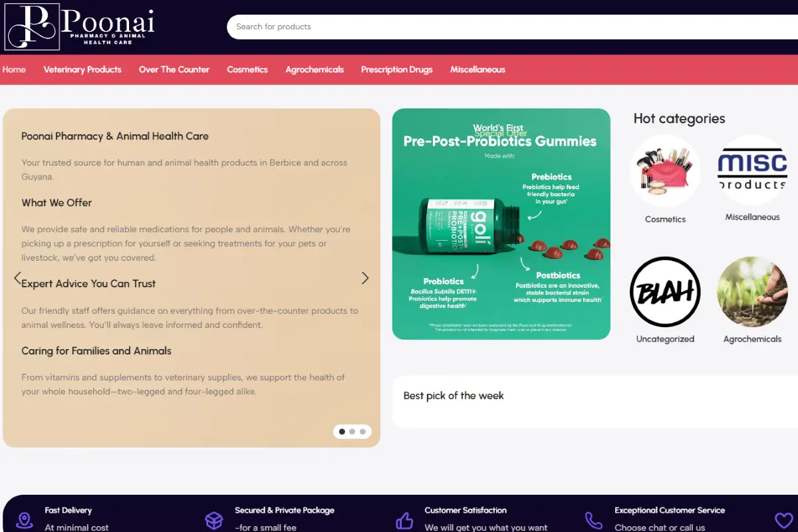
Task: Open the Agrochemicals menu item
Action: 315,69
